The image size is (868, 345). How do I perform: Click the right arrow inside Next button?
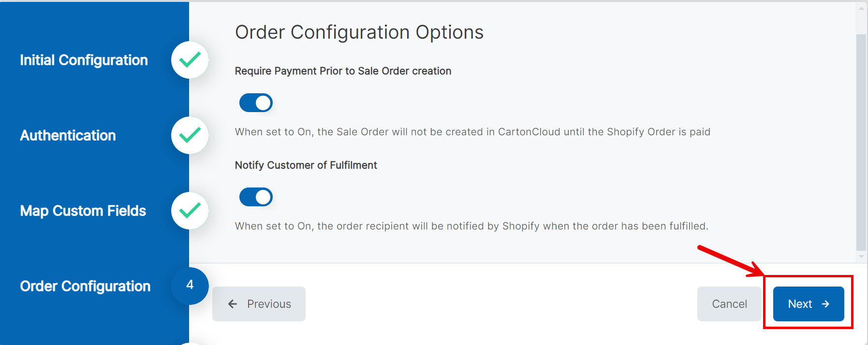coord(825,304)
